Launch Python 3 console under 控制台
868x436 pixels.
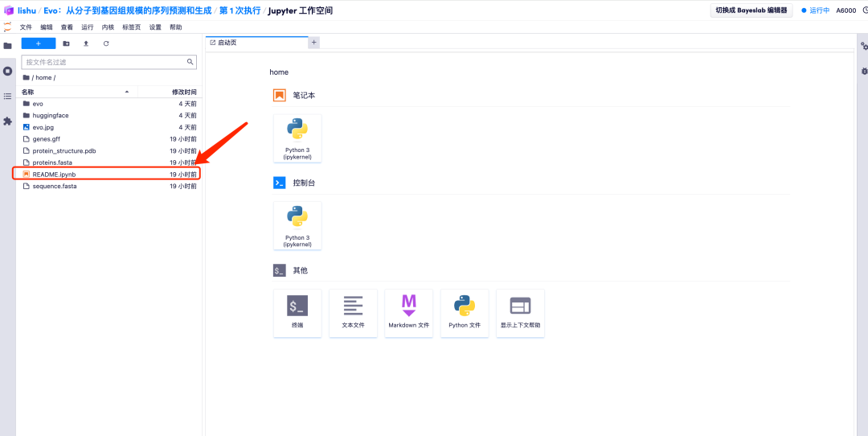coord(297,224)
